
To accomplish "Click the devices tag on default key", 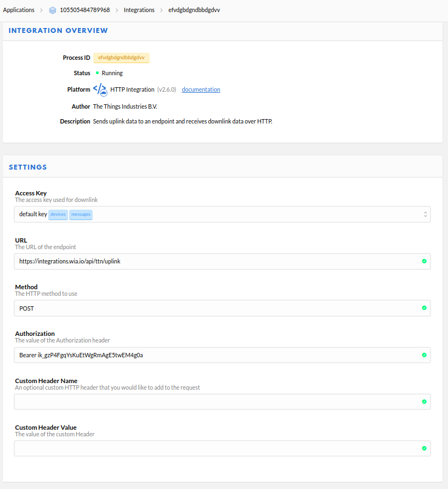I will [58, 215].
